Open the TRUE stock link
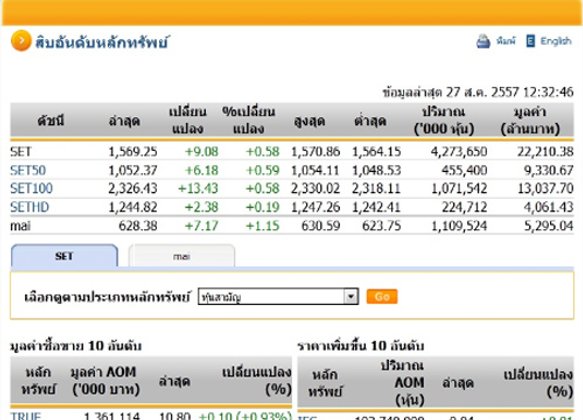The image size is (583, 420). pos(25,416)
